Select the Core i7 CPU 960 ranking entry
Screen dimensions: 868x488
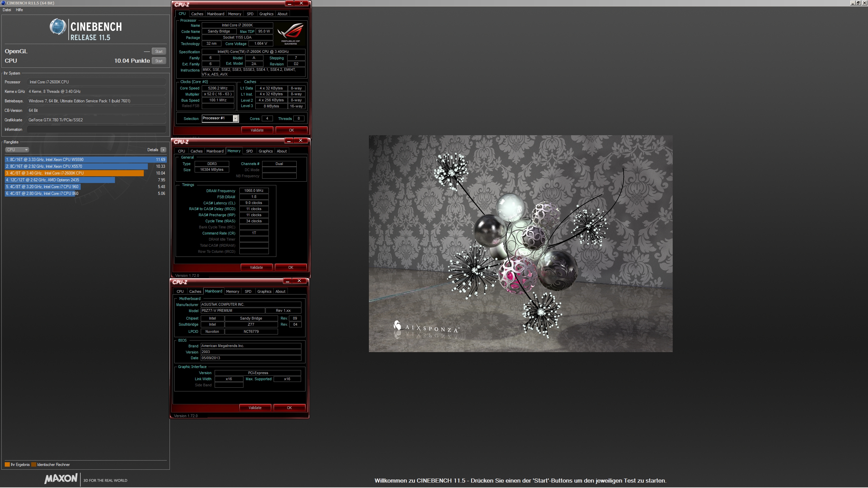[85, 187]
